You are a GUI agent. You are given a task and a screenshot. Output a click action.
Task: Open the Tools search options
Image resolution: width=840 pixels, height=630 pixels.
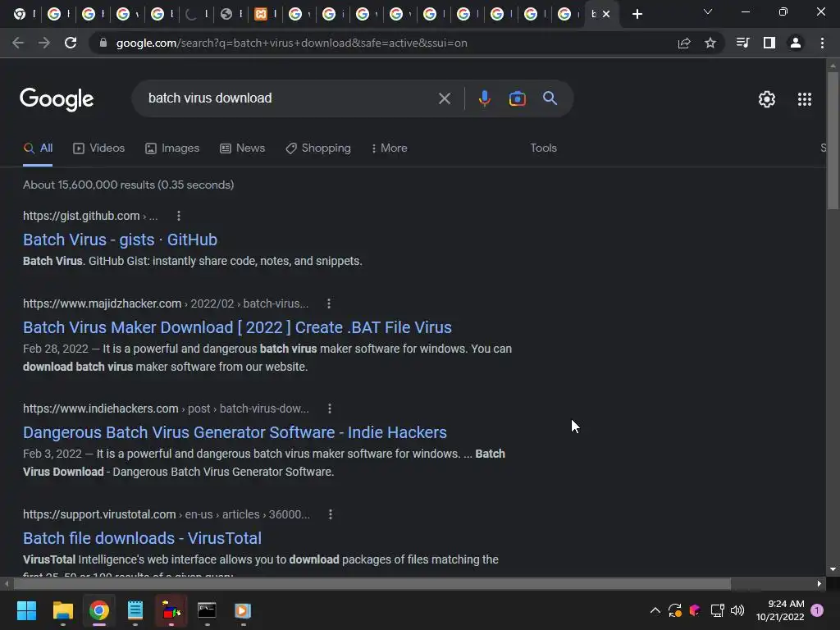tap(543, 148)
